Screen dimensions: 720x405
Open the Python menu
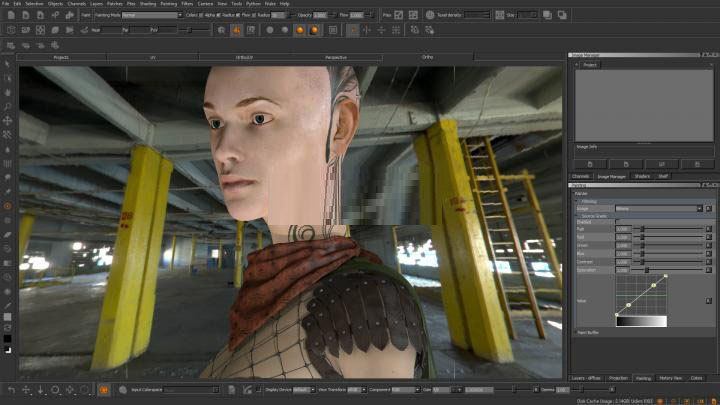pos(253,4)
